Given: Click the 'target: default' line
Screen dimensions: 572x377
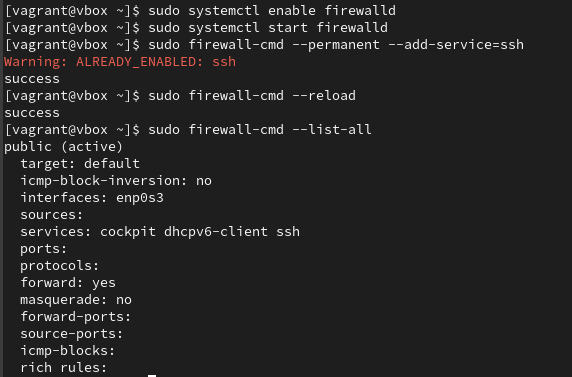Looking at the screenshot, I should pyautogui.click(x=80, y=164).
